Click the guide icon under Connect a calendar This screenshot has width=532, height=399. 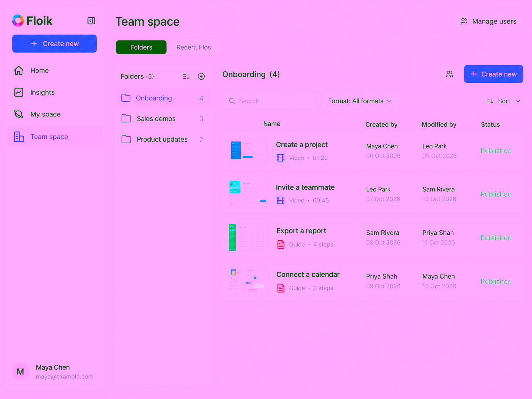pyautogui.click(x=281, y=288)
